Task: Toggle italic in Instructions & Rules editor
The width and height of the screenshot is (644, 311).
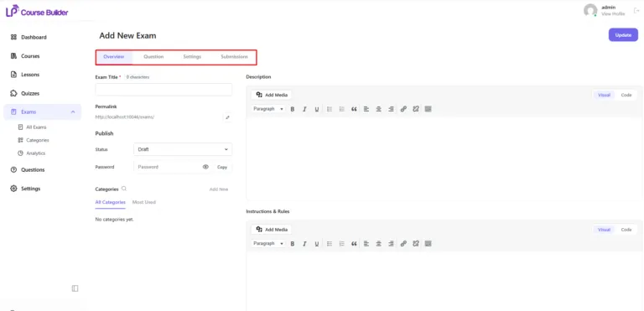Action: 304,244
